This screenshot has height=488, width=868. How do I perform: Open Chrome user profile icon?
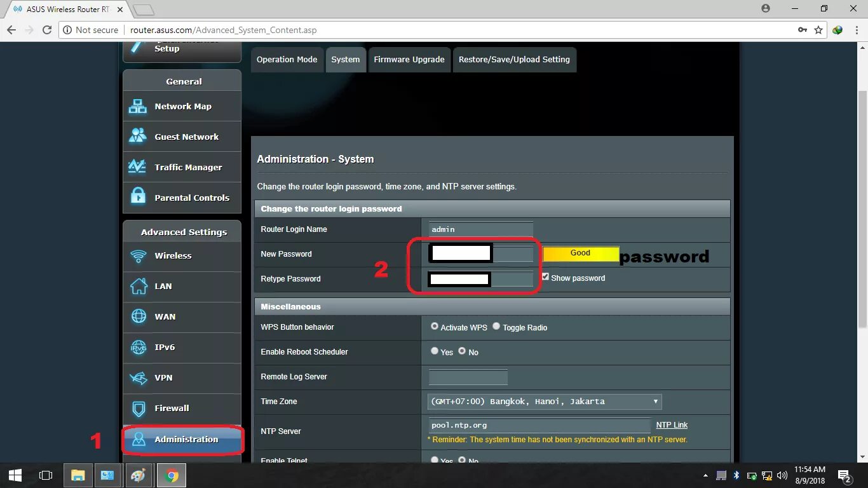pyautogui.click(x=766, y=8)
